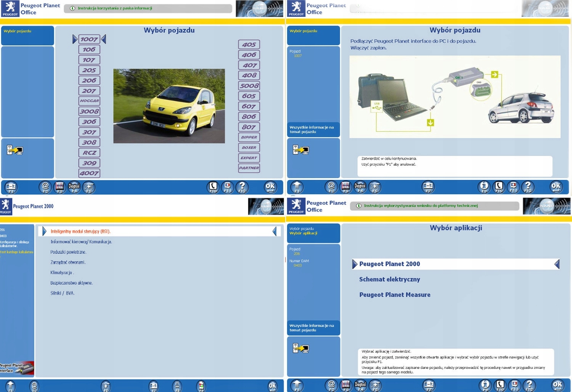Click the PC connection icon in Wybór aplikacji sidebar

[x=301, y=348]
